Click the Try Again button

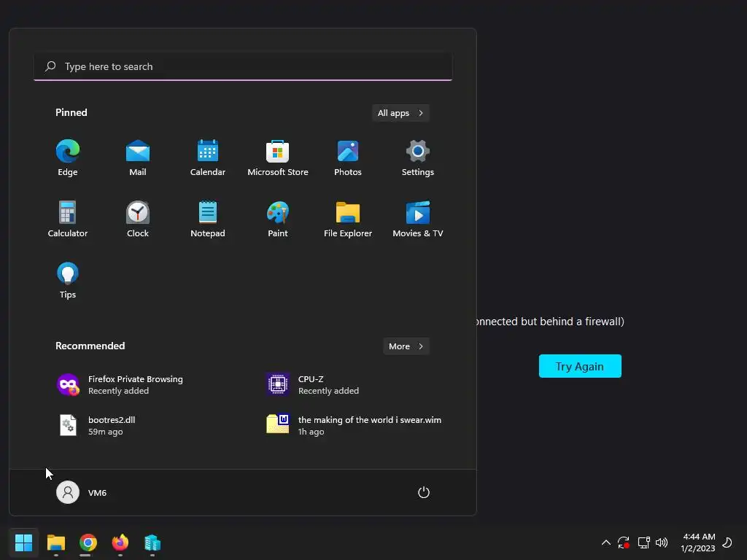pyautogui.click(x=580, y=366)
